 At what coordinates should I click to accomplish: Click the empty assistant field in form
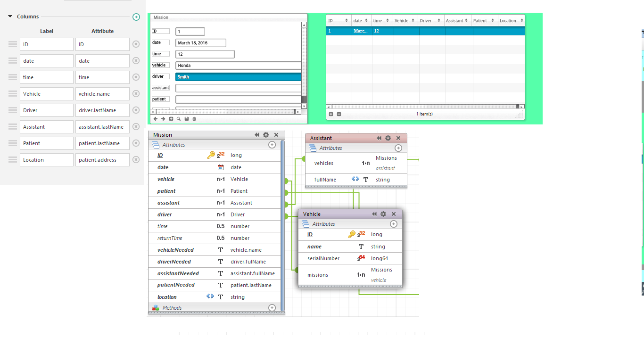[x=239, y=88]
